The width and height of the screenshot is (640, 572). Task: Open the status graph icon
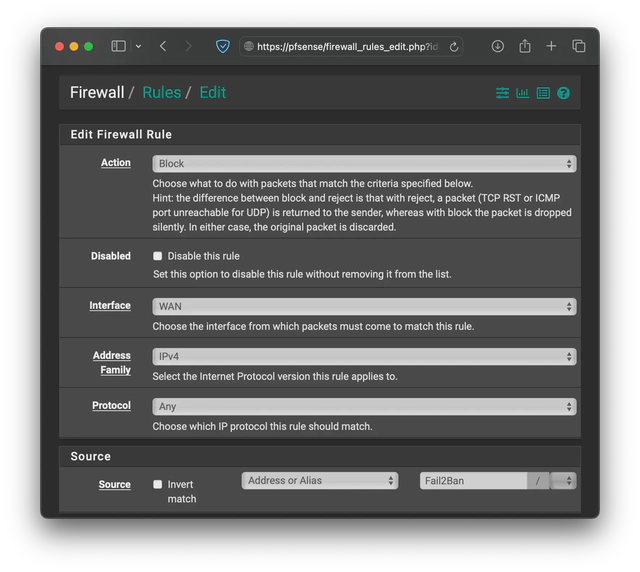tap(522, 93)
